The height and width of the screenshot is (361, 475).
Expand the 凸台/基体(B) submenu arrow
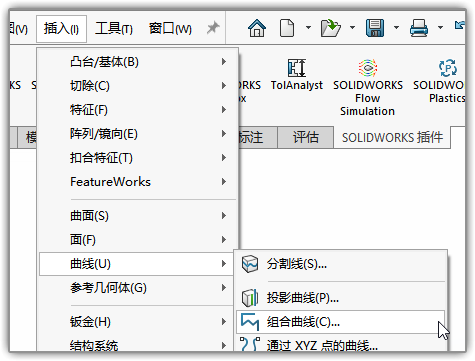pyautogui.click(x=224, y=62)
